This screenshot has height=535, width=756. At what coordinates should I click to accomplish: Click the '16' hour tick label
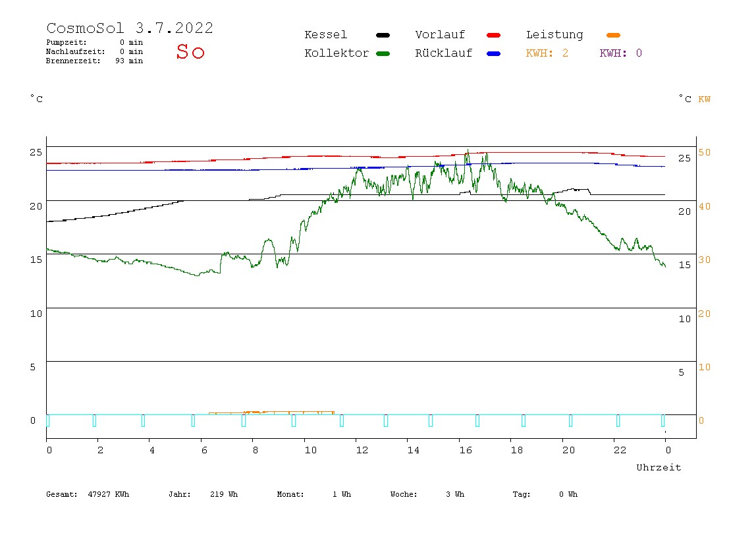coord(466,450)
